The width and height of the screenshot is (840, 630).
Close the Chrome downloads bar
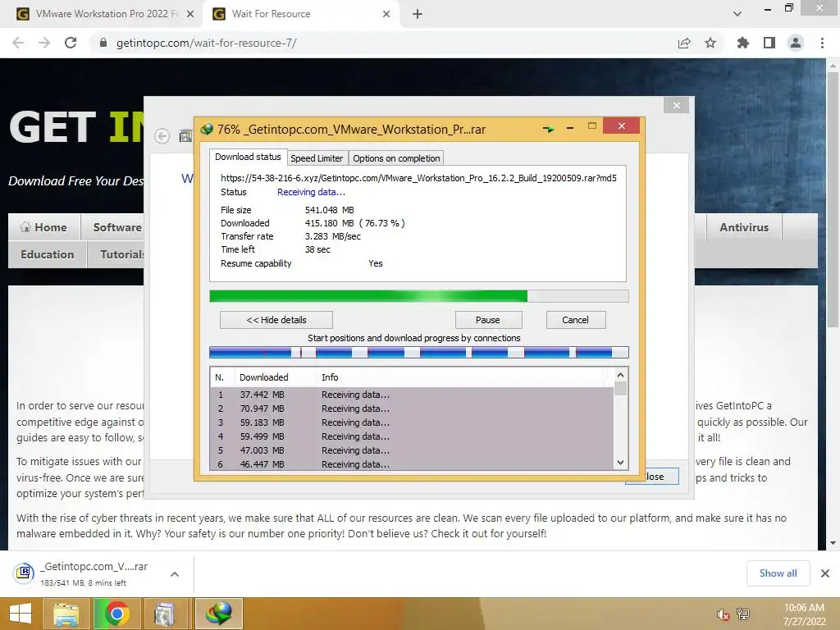point(825,573)
